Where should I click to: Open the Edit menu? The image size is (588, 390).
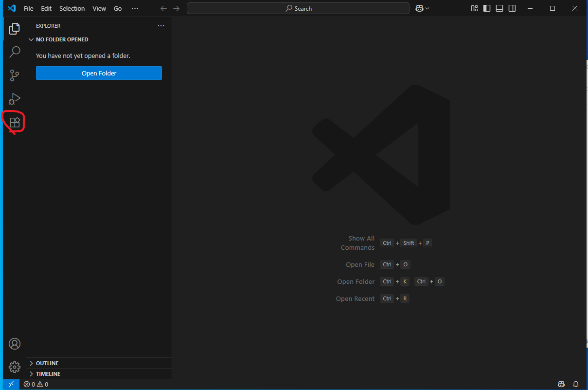click(x=46, y=8)
